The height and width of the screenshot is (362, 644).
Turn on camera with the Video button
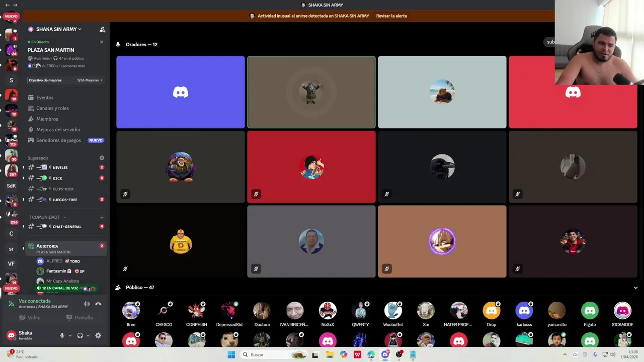coord(30,317)
